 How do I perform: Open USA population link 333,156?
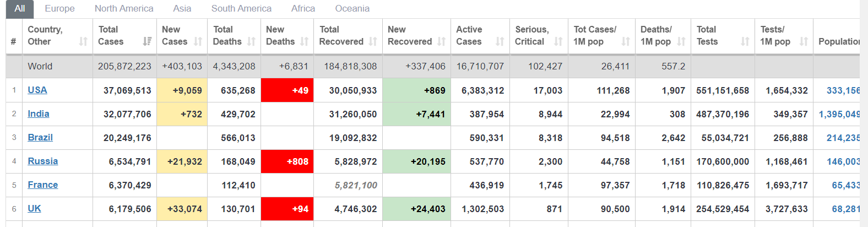point(843,90)
